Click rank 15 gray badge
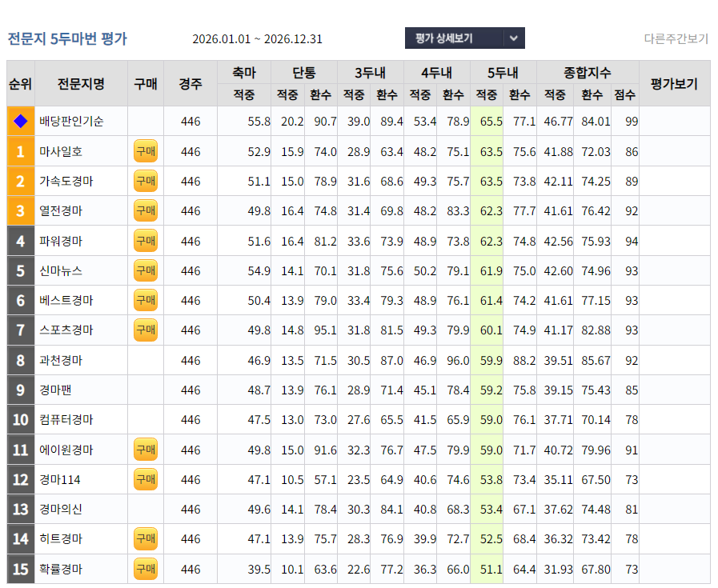Image resolution: width=718 pixels, height=588 pixels. [x=21, y=570]
